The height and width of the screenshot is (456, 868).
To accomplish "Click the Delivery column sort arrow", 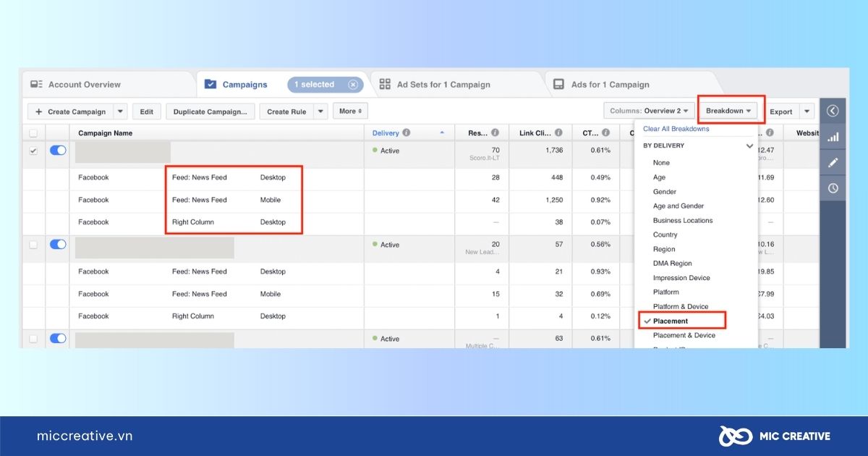I will [442, 133].
